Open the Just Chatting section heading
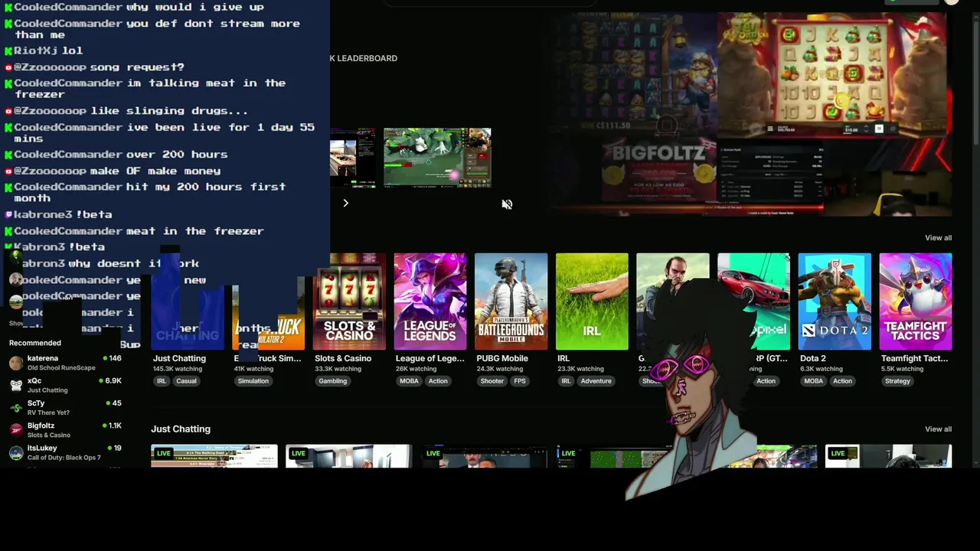The image size is (980, 551). click(x=181, y=429)
